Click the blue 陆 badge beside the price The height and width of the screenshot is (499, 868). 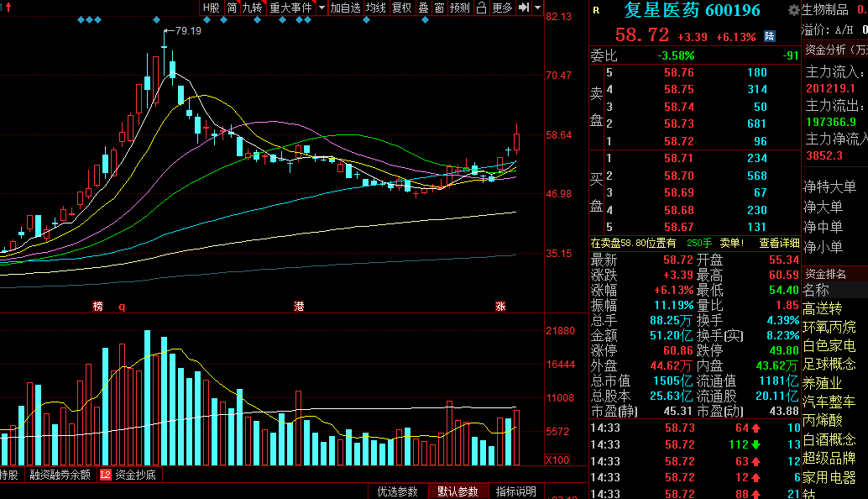pos(769,36)
